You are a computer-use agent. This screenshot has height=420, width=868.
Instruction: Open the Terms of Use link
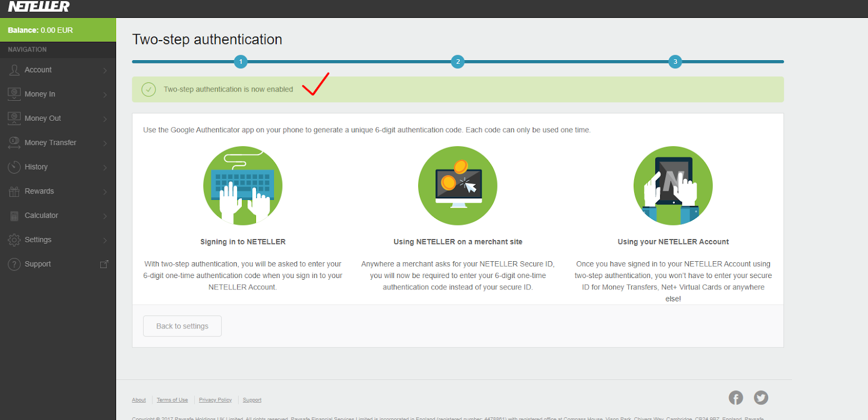click(173, 400)
